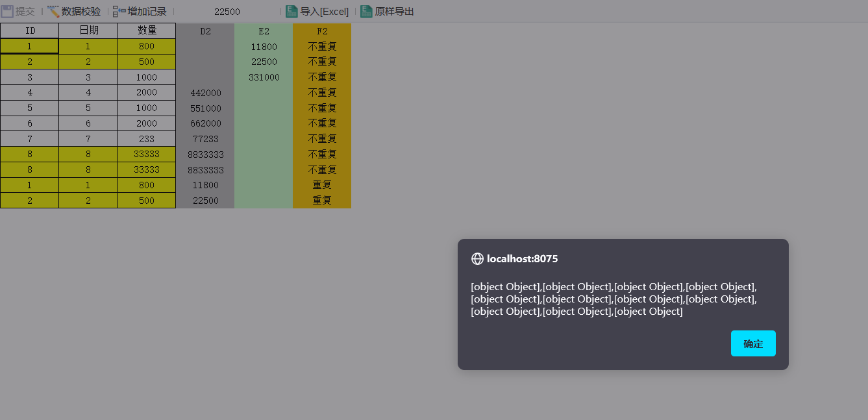The image size is (868, 420).
Task: Click 不重复 cell in row with E2 331000
Action: tap(322, 77)
